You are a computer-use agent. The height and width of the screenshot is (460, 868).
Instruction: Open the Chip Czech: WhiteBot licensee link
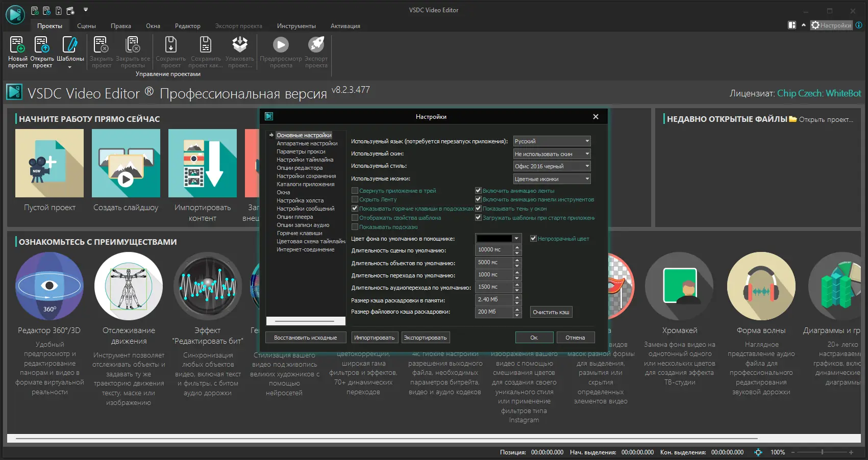(819, 93)
